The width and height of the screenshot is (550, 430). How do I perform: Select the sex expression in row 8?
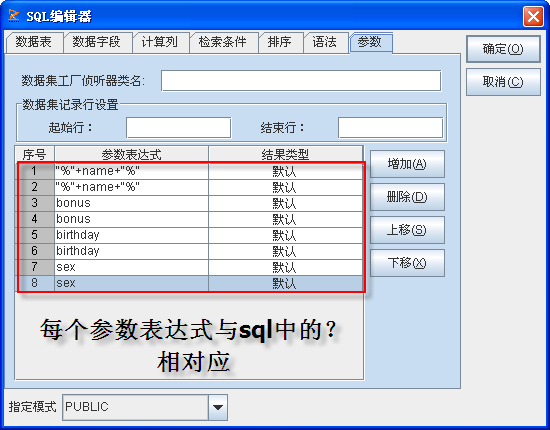click(x=132, y=283)
